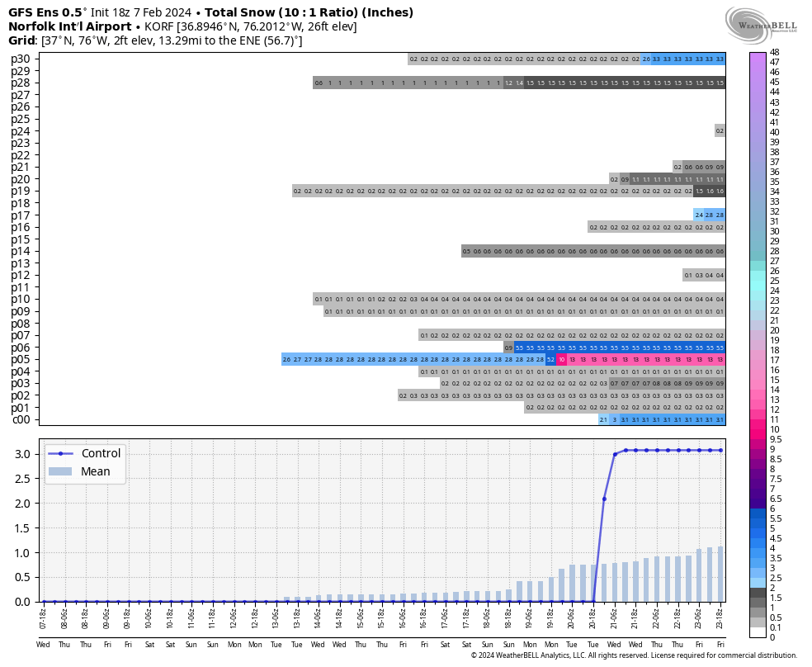812x667 pixels.
Task: Click the colorbar at the 10 level
Action: point(757,429)
